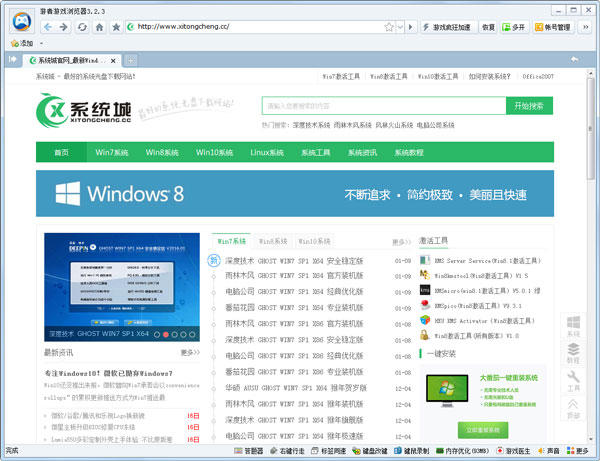Open 键盘改键 status bar tool
Viewport: 600px width, 461px height.
[x=370, y=451]
